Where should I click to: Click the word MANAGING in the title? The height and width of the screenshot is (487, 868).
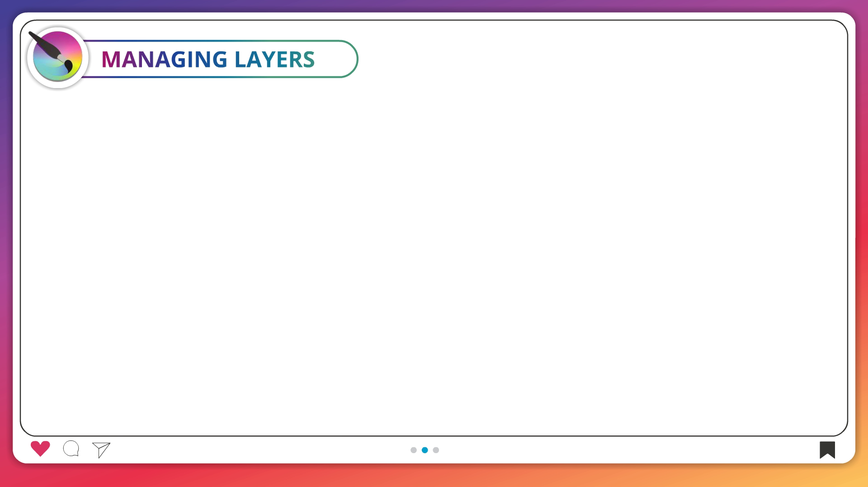coord(164,60)
